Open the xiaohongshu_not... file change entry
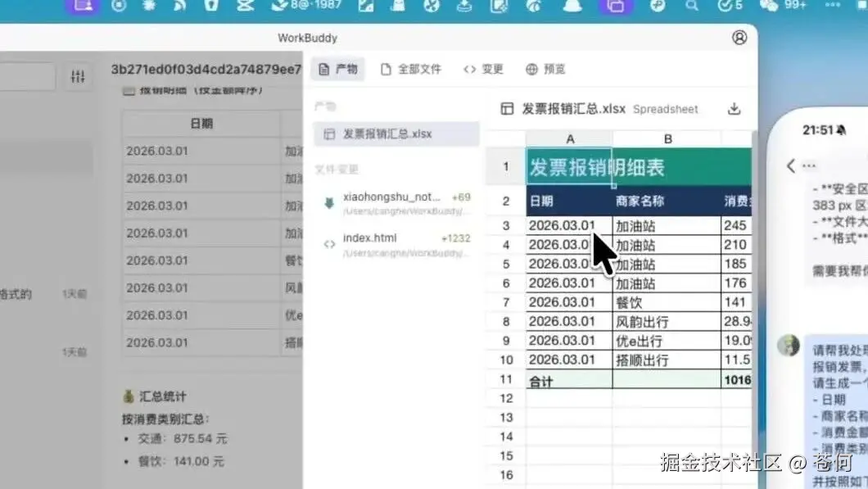 point(397,203)
